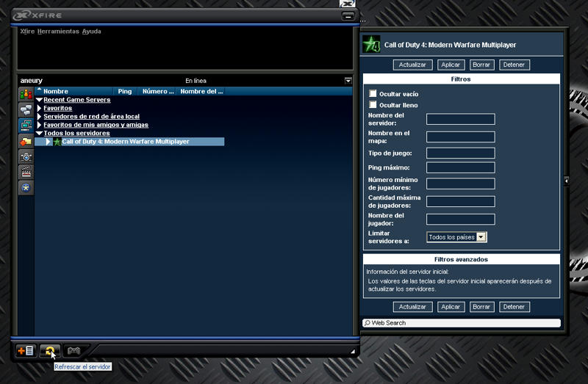The image size is (588, 384).
Task: Click the bottom Detener button
Action: click(x=514, y=307)
